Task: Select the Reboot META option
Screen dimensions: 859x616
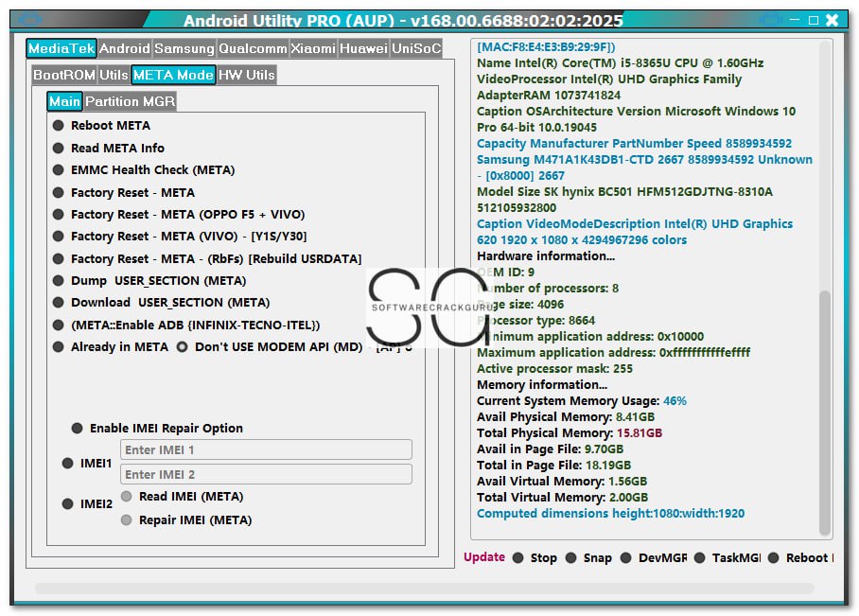Action: (x=102, y=126)
